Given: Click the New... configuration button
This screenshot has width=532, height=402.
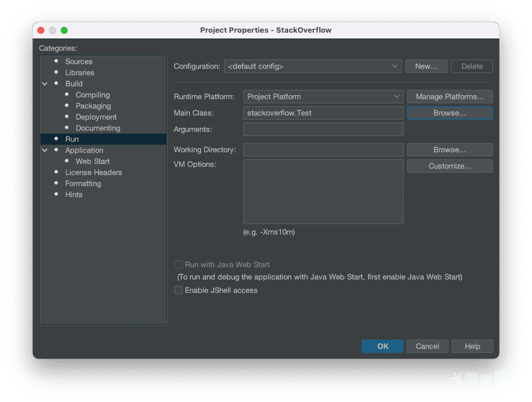Looking at the screenshot, I should [x=426, y=67].
